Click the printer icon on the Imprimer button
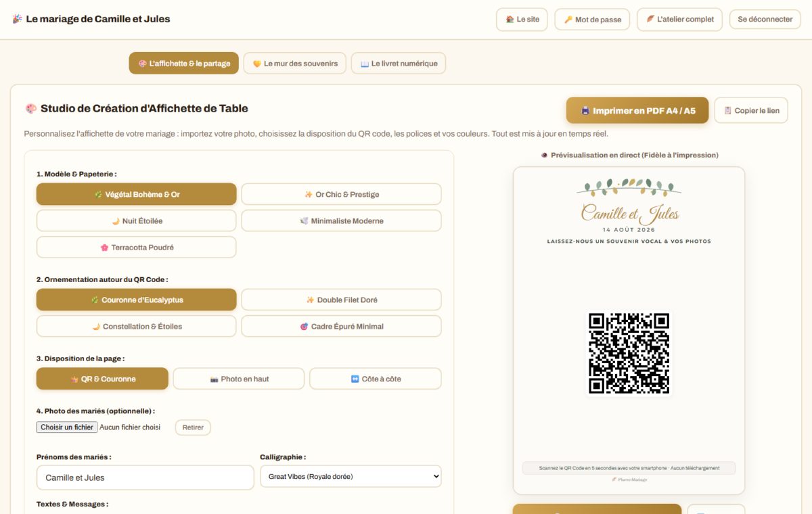The image size is (812, 514). coord(585,110)
